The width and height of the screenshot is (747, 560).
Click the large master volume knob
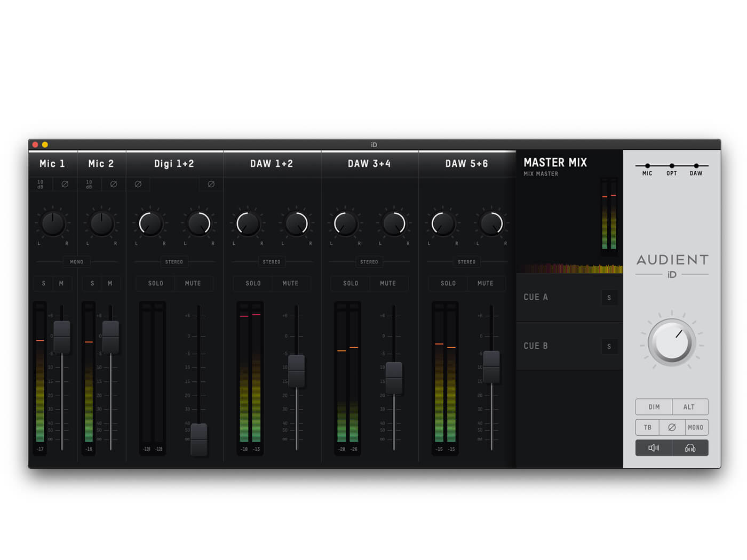[671, 341]
